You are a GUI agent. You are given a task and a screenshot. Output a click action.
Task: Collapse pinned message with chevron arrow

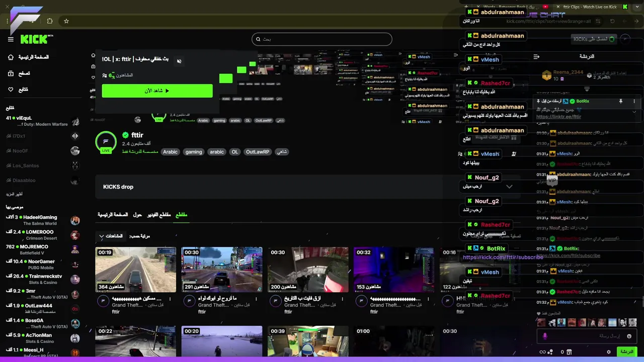pos(634,111)
